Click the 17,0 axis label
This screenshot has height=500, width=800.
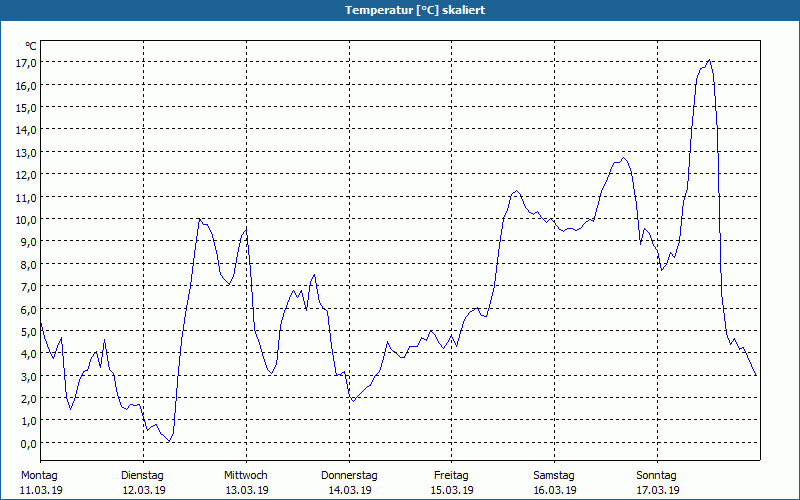pyautogui.click(x=26, y=63)
